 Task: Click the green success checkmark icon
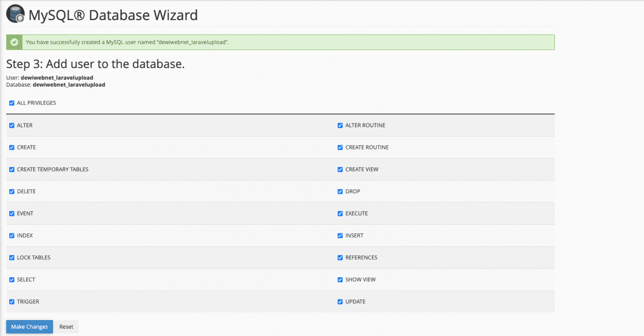click(x=14, y=42)
